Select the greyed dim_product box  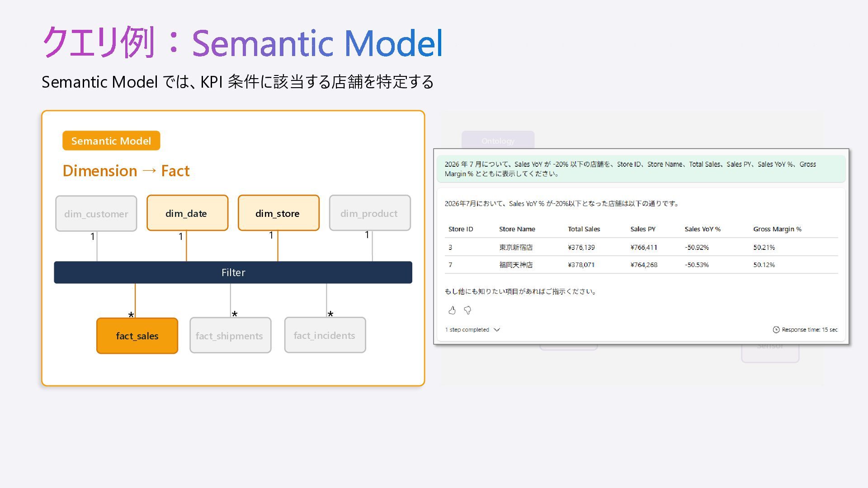tap(370, 213)
